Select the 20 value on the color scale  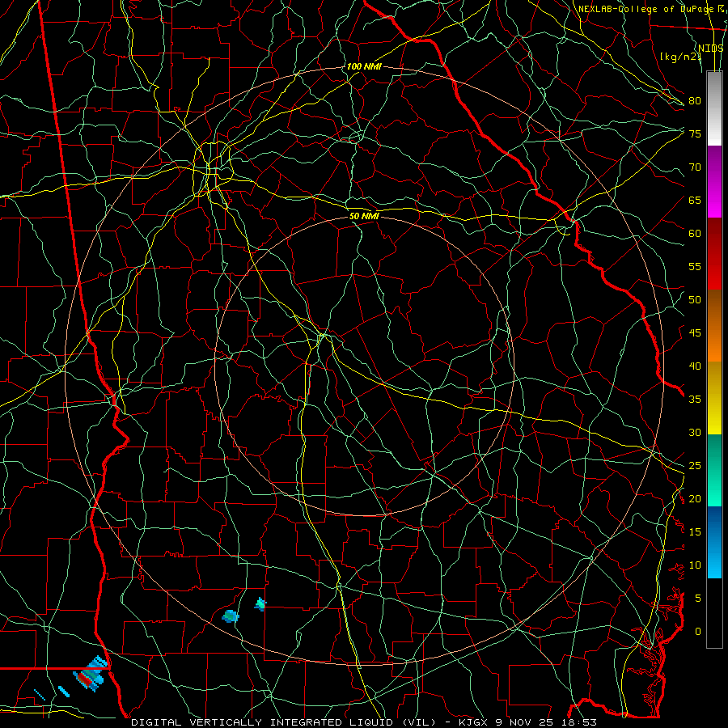(x=695, y=499)
